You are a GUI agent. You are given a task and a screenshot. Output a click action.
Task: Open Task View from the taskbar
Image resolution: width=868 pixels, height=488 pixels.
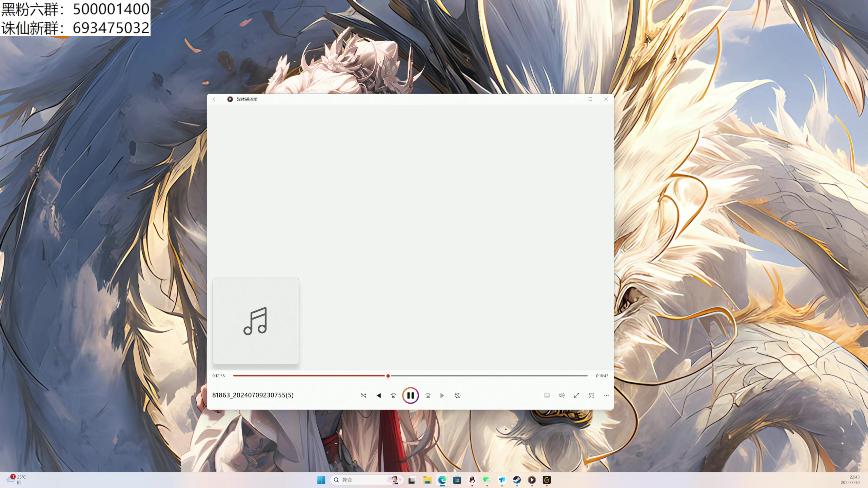point(412,480)
